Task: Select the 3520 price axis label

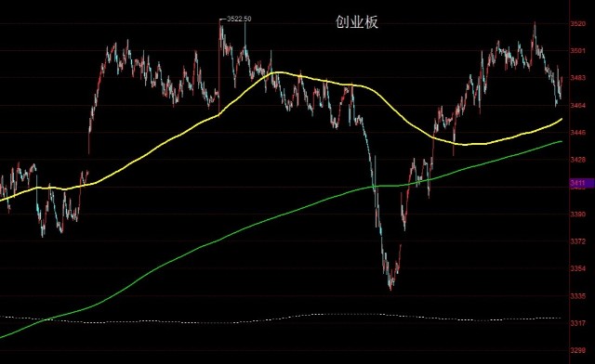Action: 578,23
